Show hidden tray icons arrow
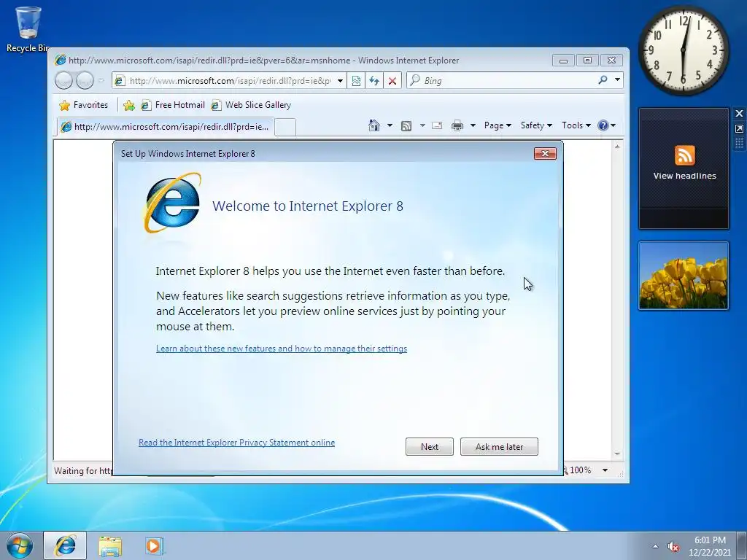The width and height of the screenshot is (747, 560). [x=656, y=546]
